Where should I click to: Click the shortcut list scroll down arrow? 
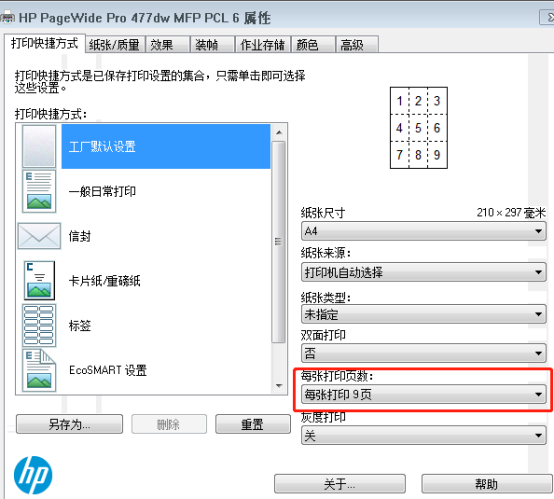(279, 385)
